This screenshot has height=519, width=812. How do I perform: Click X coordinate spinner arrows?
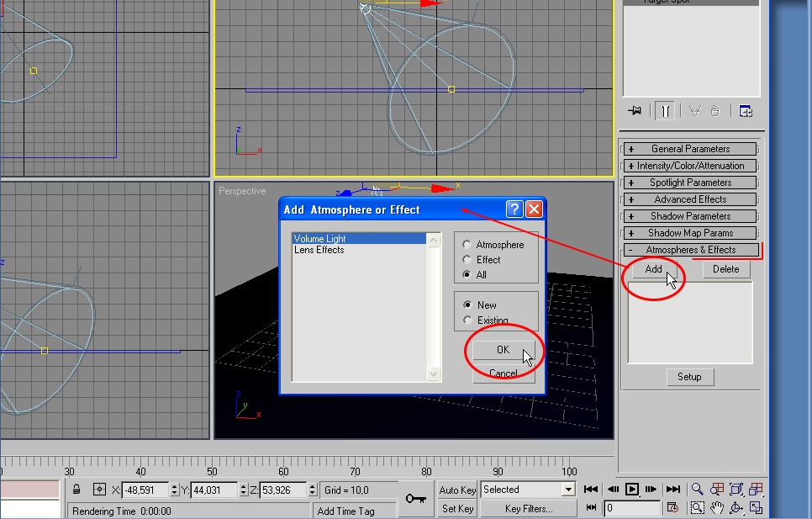(x=174, y=490)
